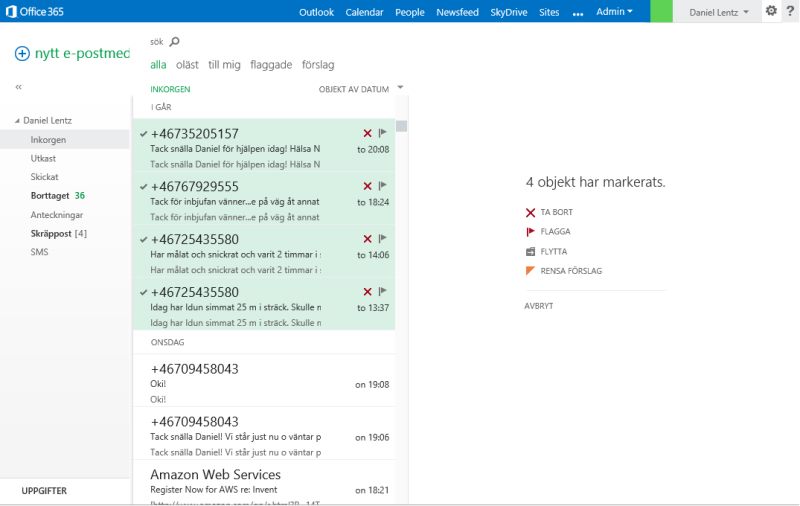Viewport: 800px width, 506px height.
Task: Click the search magnifier icon
Action: (x=175, y=42)
